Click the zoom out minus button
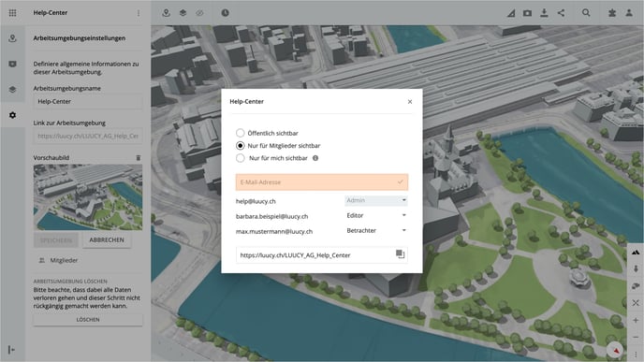This screenshot has height=362, width=644. [x=636, y=337]
